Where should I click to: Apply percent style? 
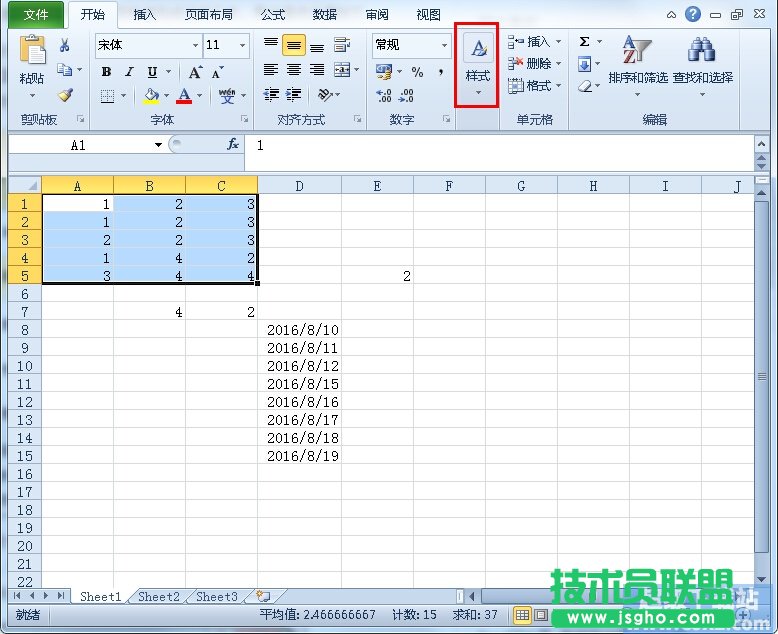[x=417, y=72]
